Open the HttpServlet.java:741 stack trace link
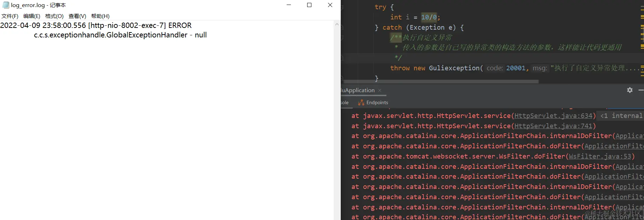 pos(553,126)
